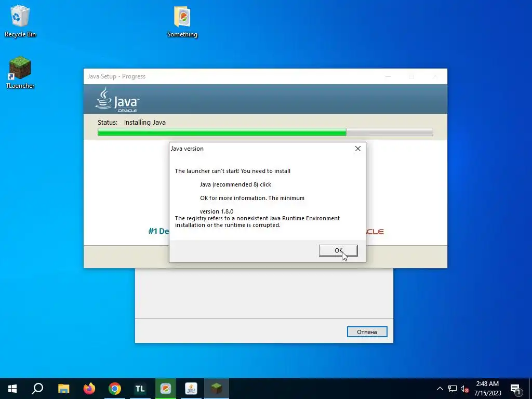Click the Java Setup progress bar
Screen dimensions: 532x399
[265, 132]
